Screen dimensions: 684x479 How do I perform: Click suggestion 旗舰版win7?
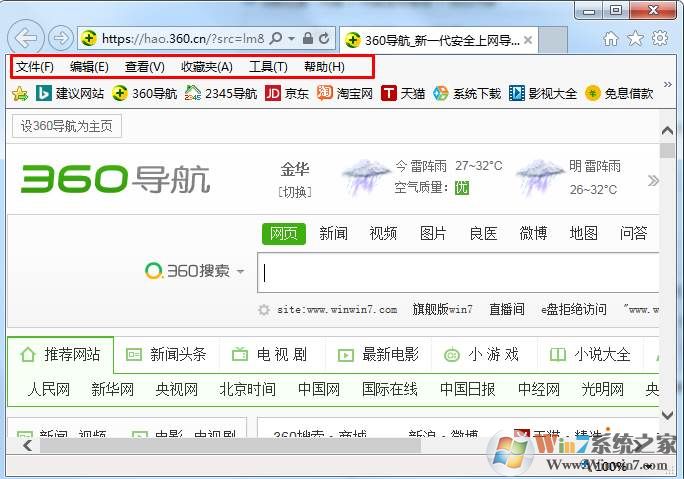tap(443, 310)
